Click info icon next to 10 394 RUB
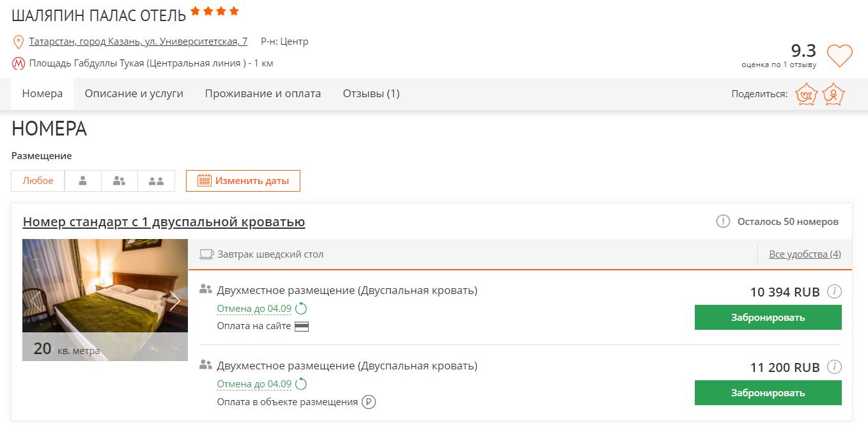 tap(834, 292)
